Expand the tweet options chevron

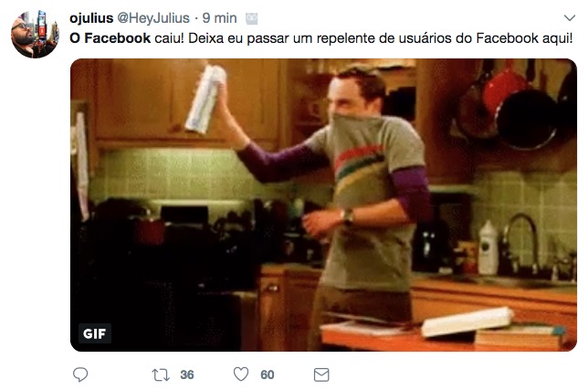(569, 17)
